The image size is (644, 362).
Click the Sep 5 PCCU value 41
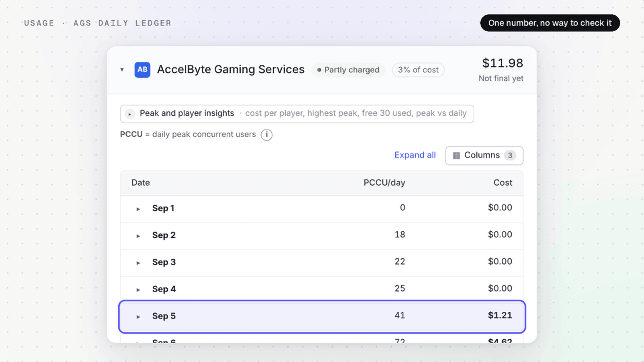[x=400, y=315]
